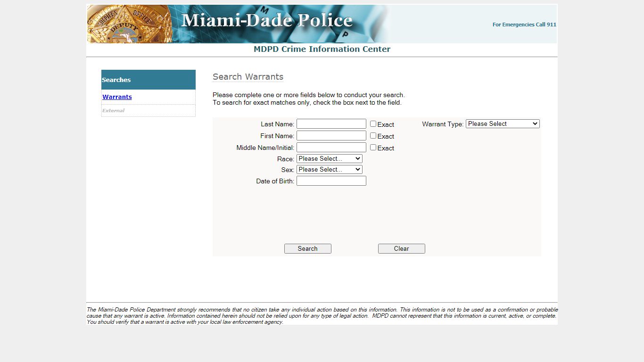The image size is (644, 362).
Task: Click 'MDPD Crime Information Center' title text
Action: pos(322,49)
